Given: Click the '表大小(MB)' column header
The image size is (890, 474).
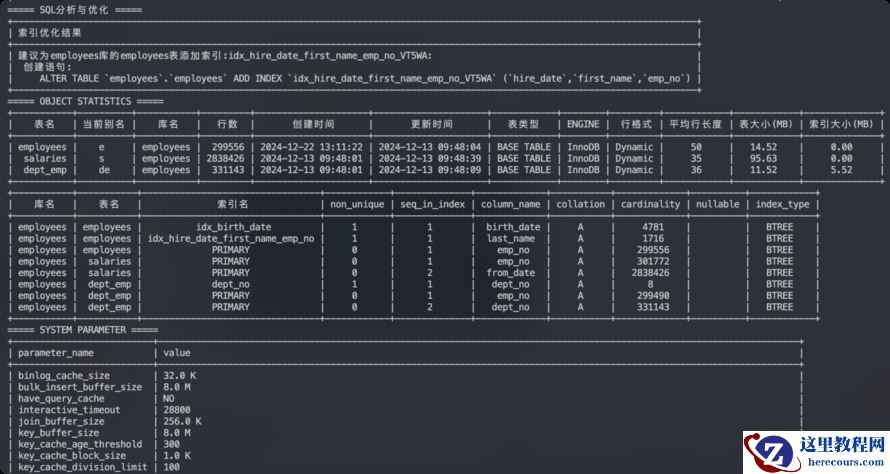Looking at the screenshot, I should point(765,124).
